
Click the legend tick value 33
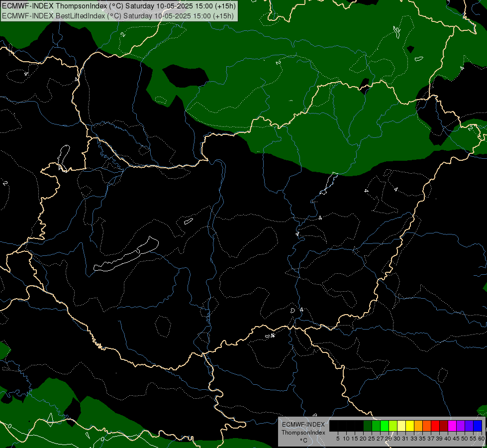(x=414, y=439)
